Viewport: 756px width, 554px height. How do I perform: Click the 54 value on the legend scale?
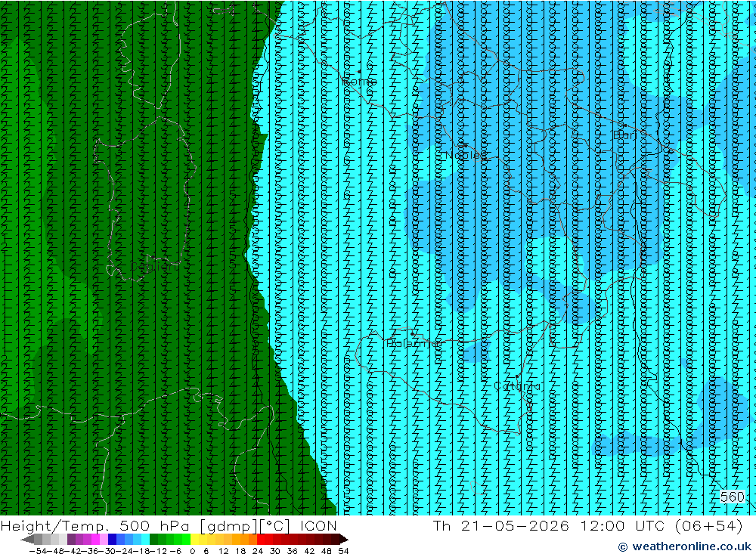343,551
